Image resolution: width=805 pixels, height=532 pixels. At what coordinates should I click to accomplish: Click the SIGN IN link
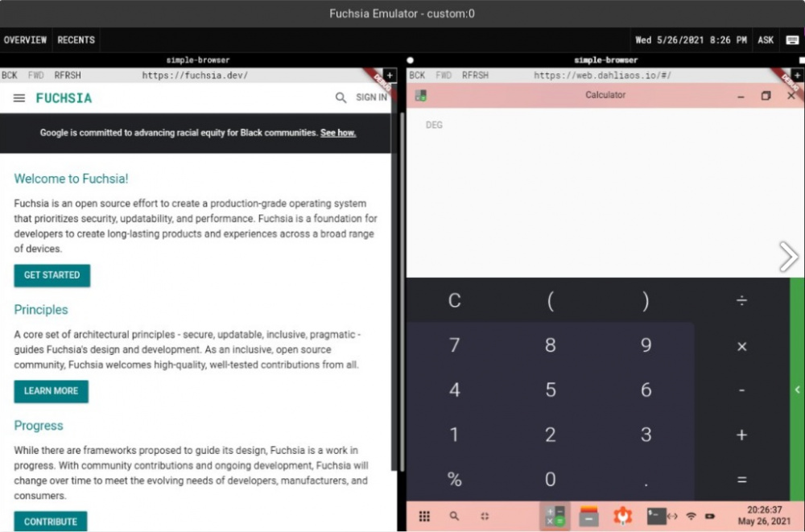point(371,97)
